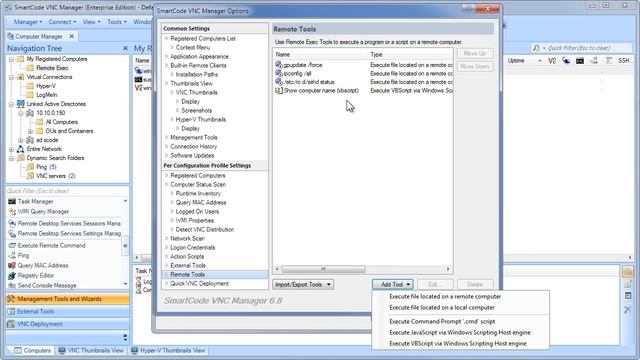Image resolution: width=640 pixels, height=360 pixels.
Task: Open Query MAC Address tool icon
Action: click(12, 265)
